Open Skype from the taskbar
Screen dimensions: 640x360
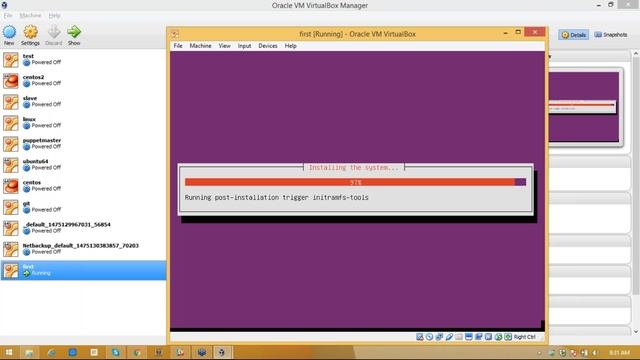pyautogui.click(x=116, y=352)
